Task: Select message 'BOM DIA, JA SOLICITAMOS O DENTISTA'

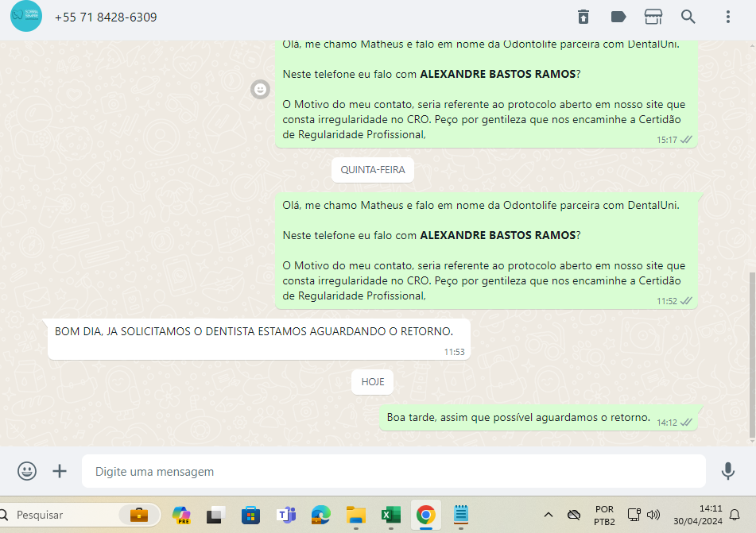Action: pyautogui.click(x=259, y=339)
